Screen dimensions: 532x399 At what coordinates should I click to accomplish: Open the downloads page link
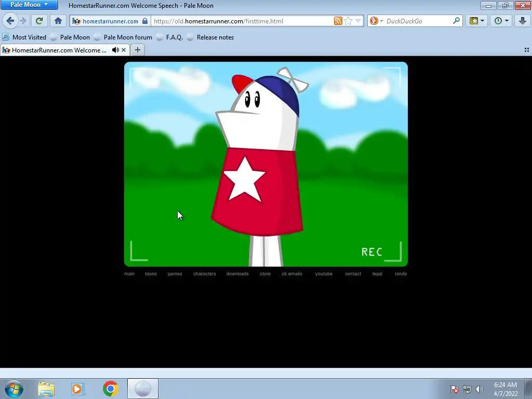237,274
